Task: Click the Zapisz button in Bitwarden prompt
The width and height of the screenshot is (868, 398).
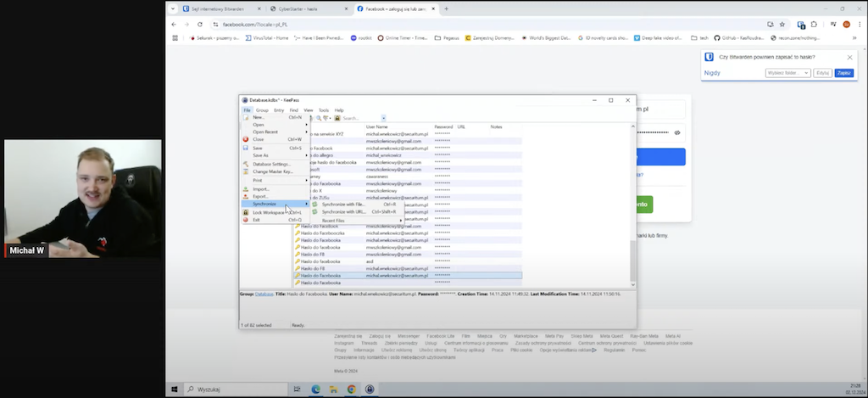Action: coord(843,74)
